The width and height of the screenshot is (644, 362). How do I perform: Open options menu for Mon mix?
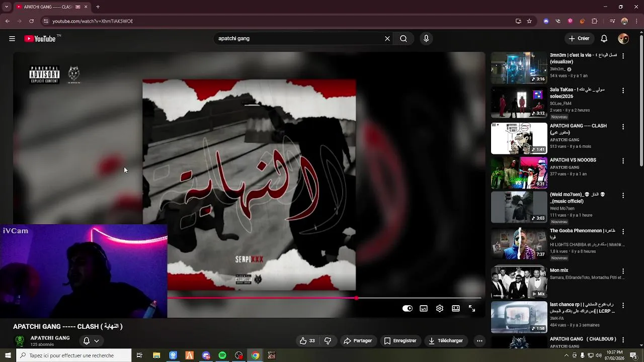(623, 271)
